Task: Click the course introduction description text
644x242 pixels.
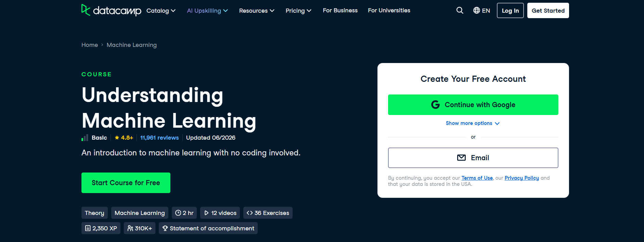Action: pos(191,153)
